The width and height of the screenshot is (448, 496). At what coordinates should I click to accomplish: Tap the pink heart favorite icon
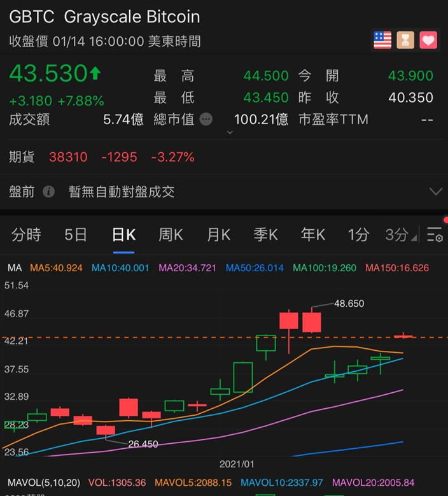428,40
